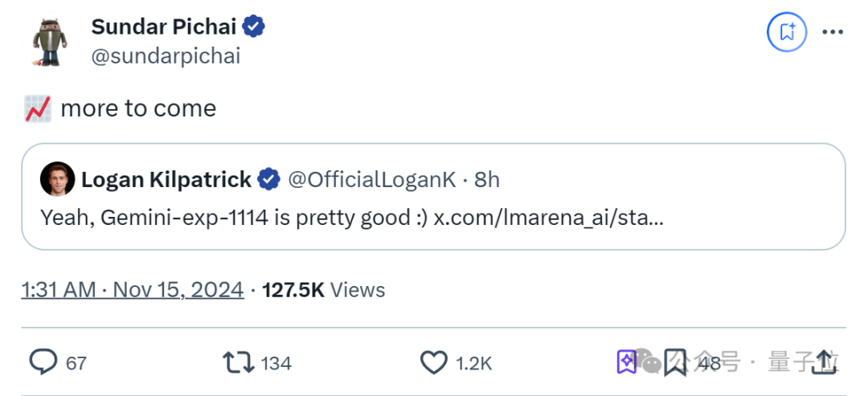868x396 pixels.
Task: Click the 1:31 AM · Nov 15, 2024 timestamp
Action: click(x=133, y=290)
